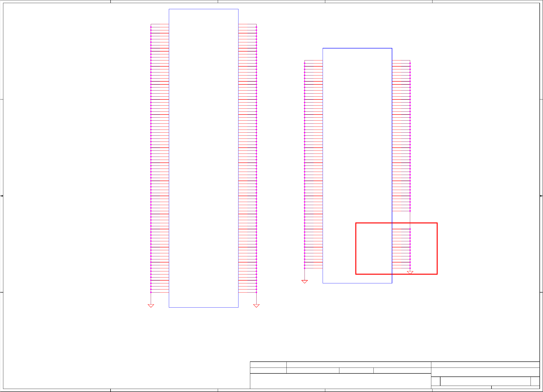The image size is (543, 392).
Task: Click the top-right title block cell
Action: (x=485, y=365)
